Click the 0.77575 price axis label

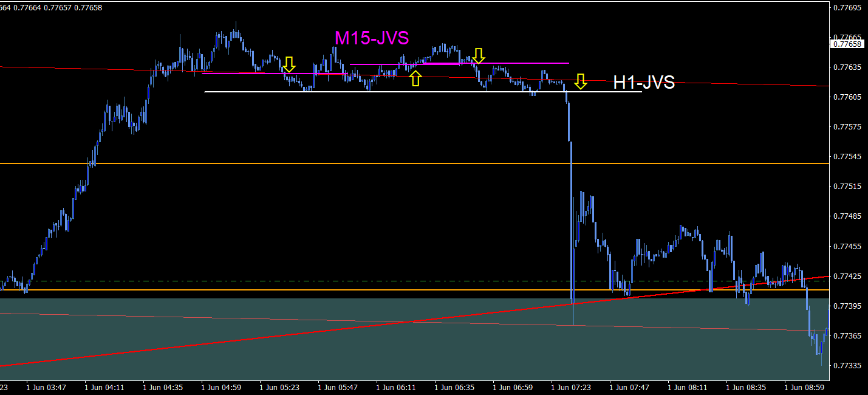[849, 127]
